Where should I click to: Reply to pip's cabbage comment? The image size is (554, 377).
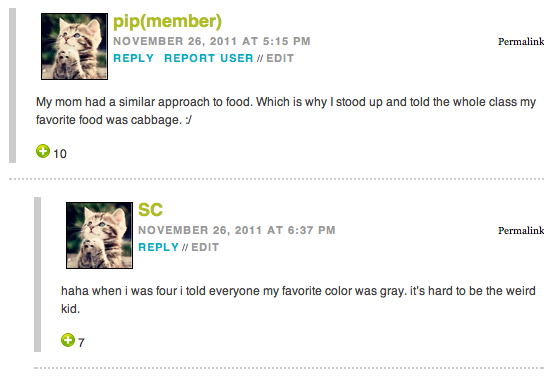coord(134,58)
